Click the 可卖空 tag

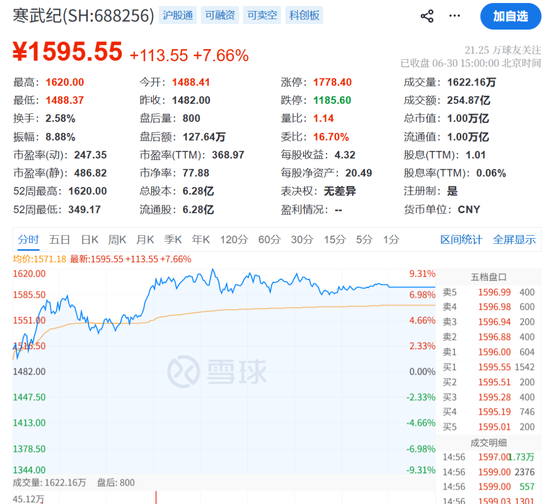pos(262,15)
